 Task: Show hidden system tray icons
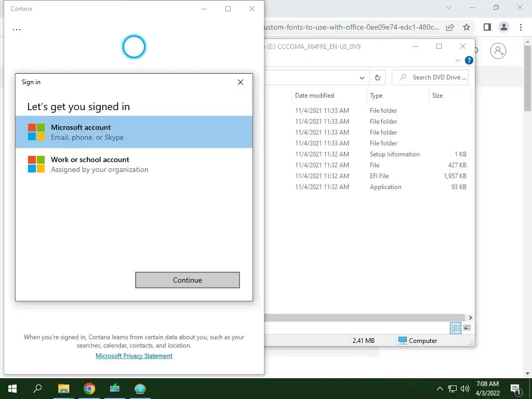click(x=440, y=389)
